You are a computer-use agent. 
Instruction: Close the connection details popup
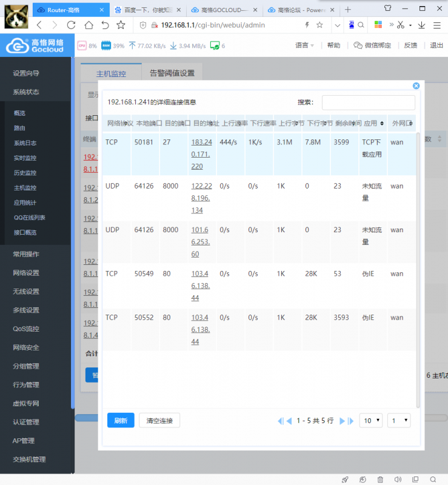coord(416,85)
